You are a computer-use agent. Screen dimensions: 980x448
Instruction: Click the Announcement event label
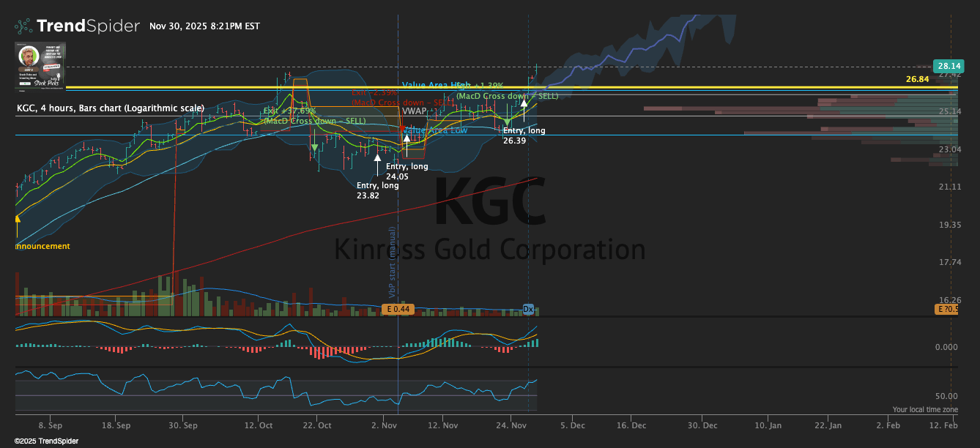pos(42,247)
